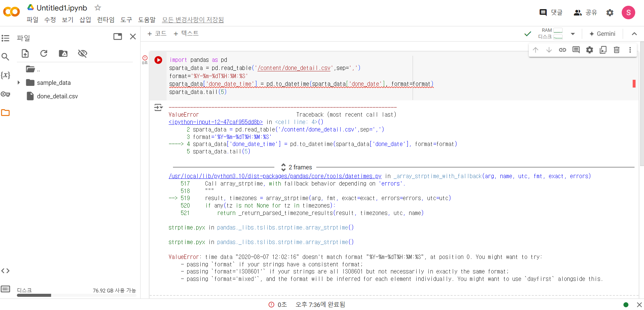
Task: Open the account avatar menu
Action: click(x=628, y=13)
